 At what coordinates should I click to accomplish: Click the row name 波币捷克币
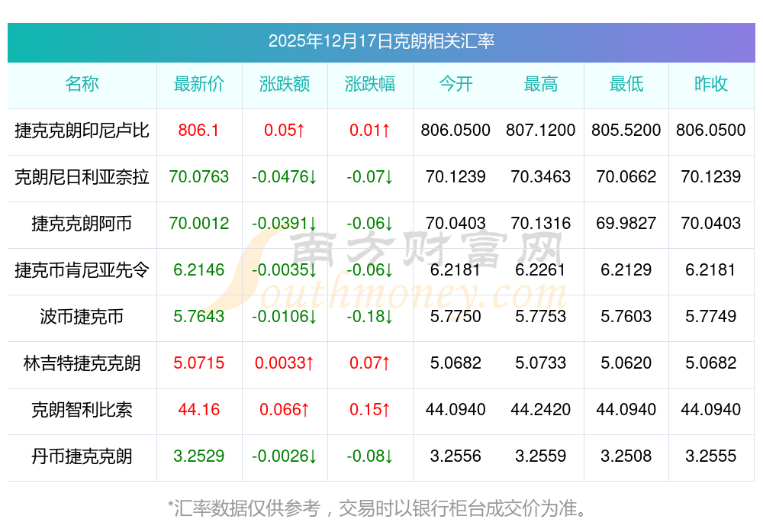82,317
